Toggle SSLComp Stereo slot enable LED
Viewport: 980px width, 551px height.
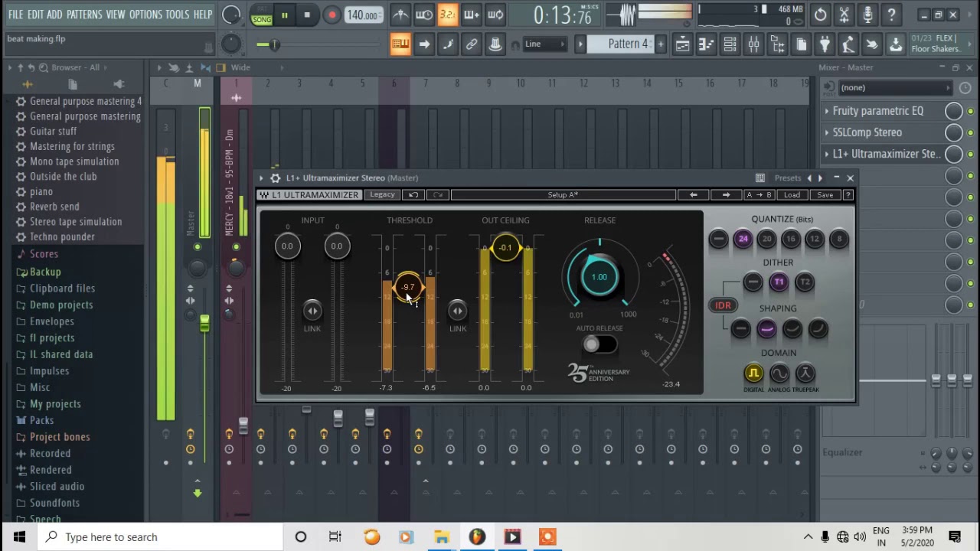pyautogui.click(x=970, y=132)
